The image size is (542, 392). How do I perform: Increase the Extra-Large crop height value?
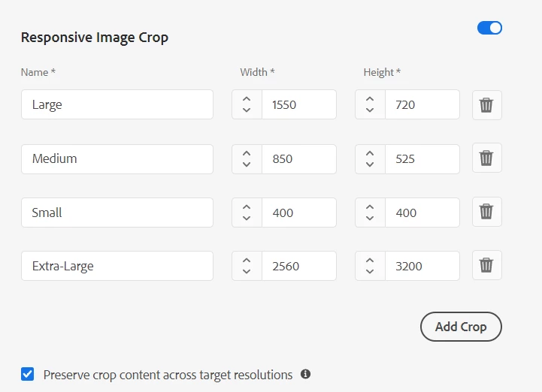pyautogui.click(x=370, y=261)
